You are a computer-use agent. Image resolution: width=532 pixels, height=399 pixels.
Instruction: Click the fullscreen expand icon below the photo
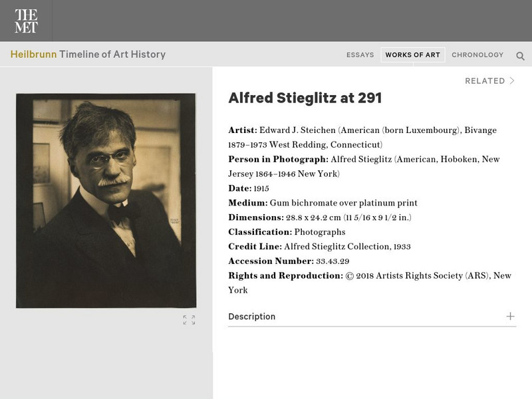click(x=189, y=320)
